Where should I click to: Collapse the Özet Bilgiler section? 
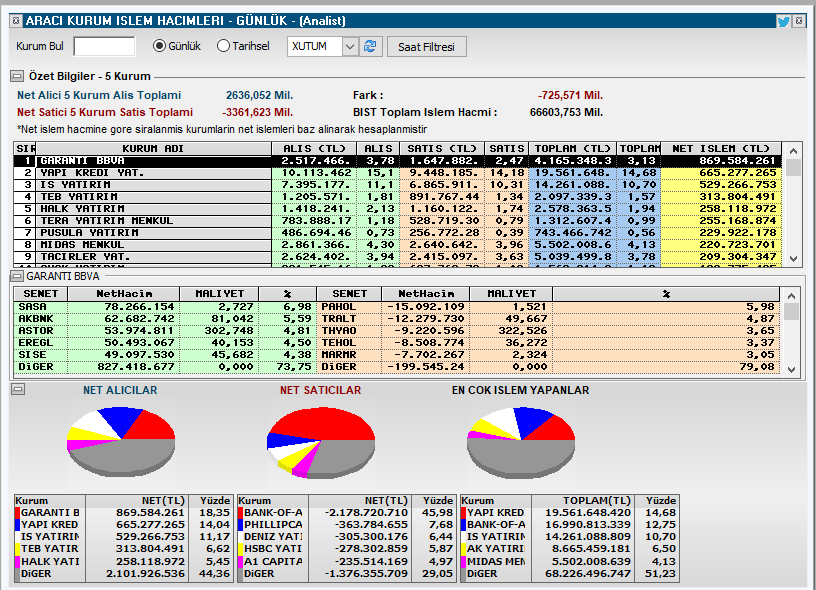click(x=17, y=76)
